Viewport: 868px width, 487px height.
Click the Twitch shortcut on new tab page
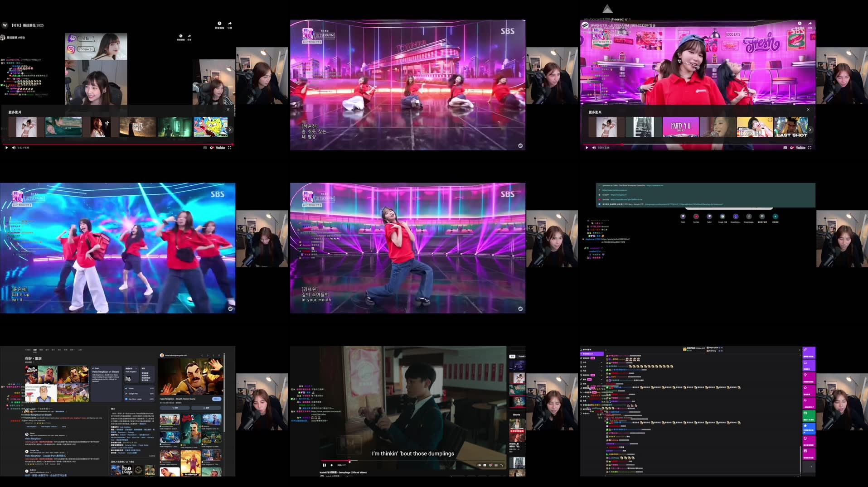point(683,217)
